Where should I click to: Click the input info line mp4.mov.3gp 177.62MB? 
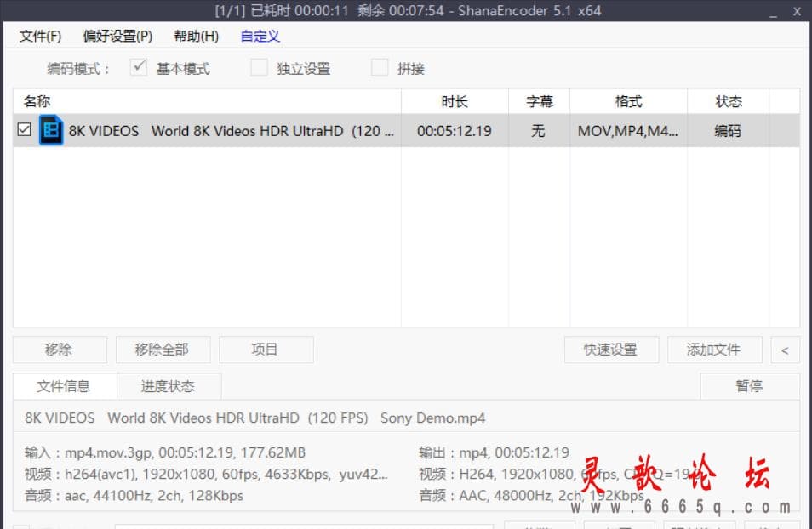164,453
